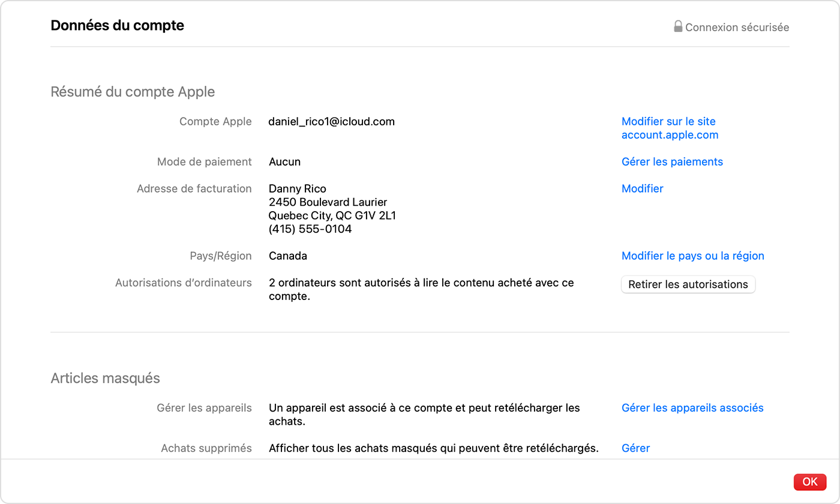This screenshot has height=504, width=840.
Task: Click address line 2450 Boulevard Laurier
Action: point(328,202)
